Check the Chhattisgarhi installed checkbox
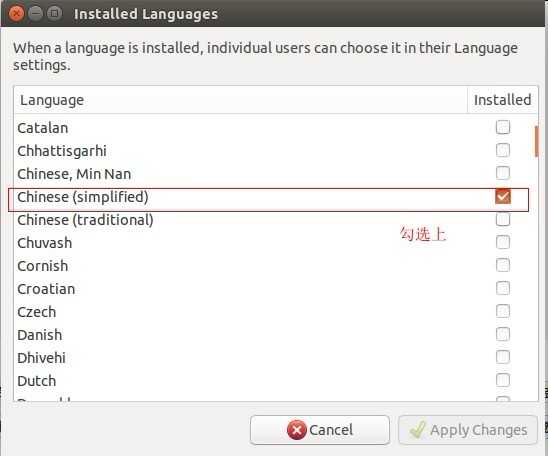The image size is (548, 456). click(x=503, y=150)
